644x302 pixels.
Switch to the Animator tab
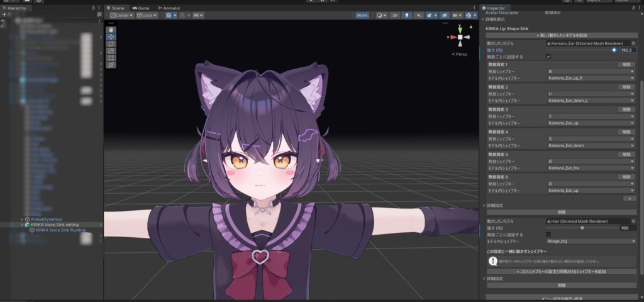pyautogui.click(x=169, y=8)
